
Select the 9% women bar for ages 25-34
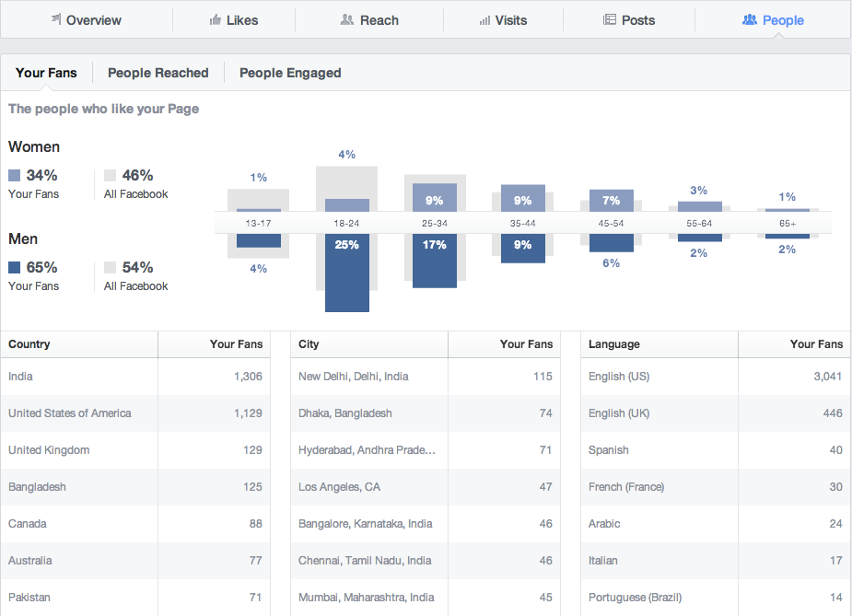click(434, 199)
